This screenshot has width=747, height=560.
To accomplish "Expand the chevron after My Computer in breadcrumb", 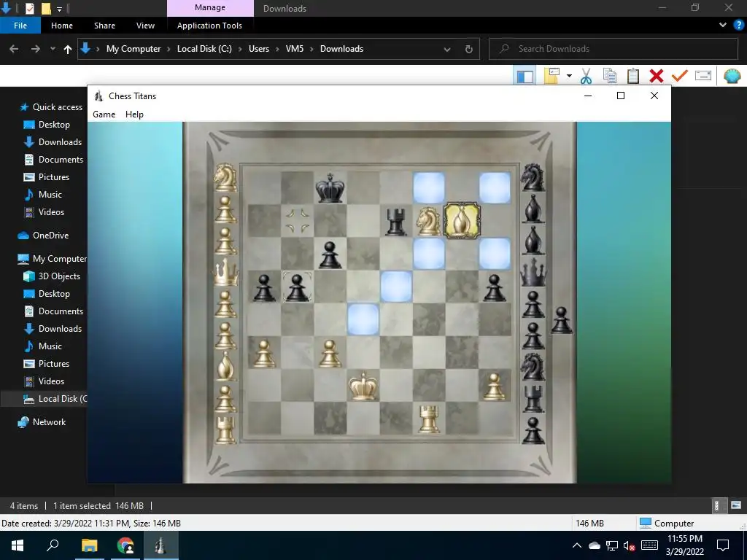I will click(x=169, y=49).
